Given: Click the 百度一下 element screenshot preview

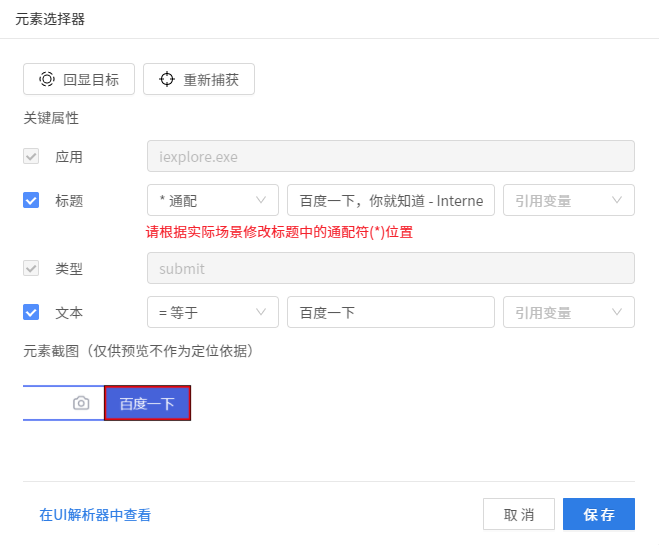Looking at the screenshot, I should [x=147, y=403].
